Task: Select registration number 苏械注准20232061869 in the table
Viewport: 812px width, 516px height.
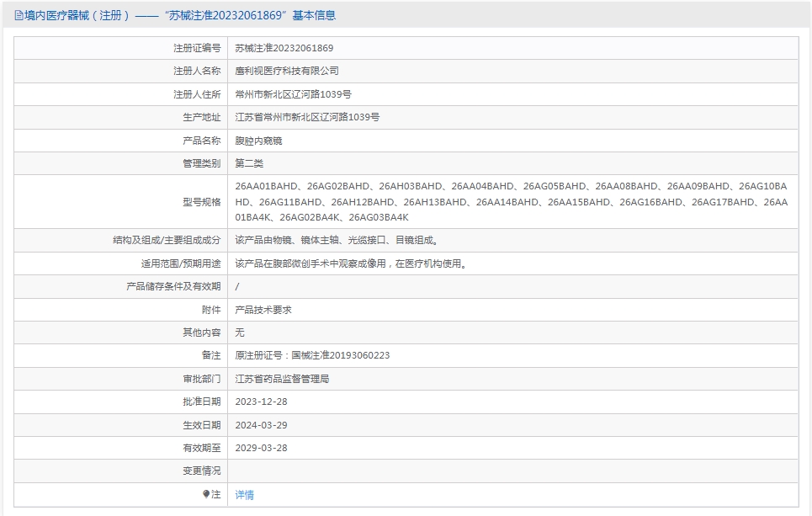Action: click(x=284, y=48)
